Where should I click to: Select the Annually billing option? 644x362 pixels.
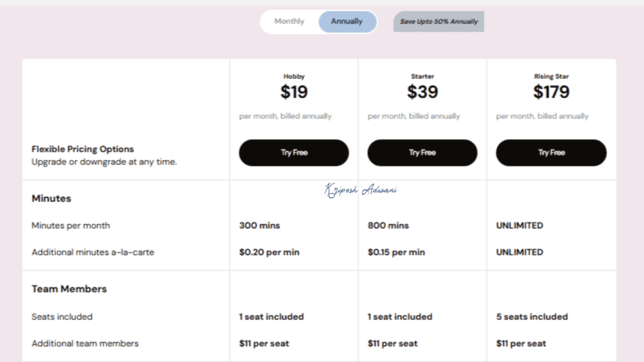(347, 21)
